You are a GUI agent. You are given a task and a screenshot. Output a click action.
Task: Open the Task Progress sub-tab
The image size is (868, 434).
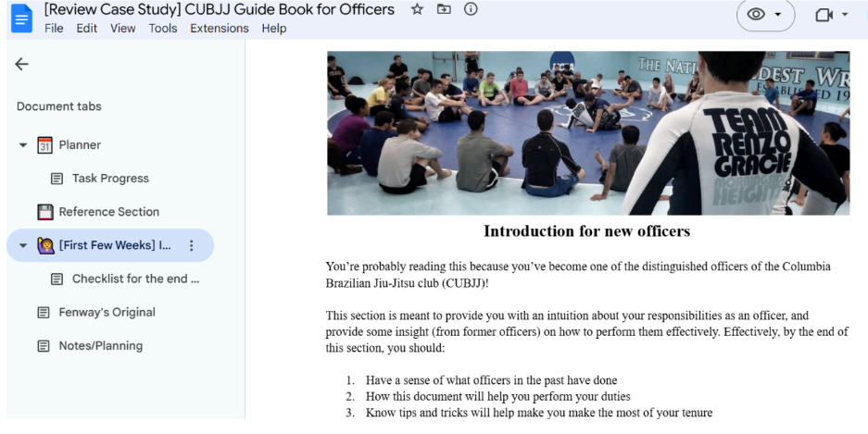(109, 179)
